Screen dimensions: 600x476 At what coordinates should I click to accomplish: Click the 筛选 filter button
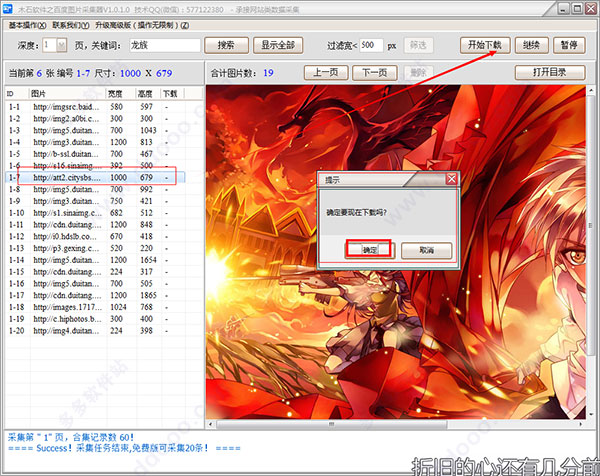click(x=418, y=46)
